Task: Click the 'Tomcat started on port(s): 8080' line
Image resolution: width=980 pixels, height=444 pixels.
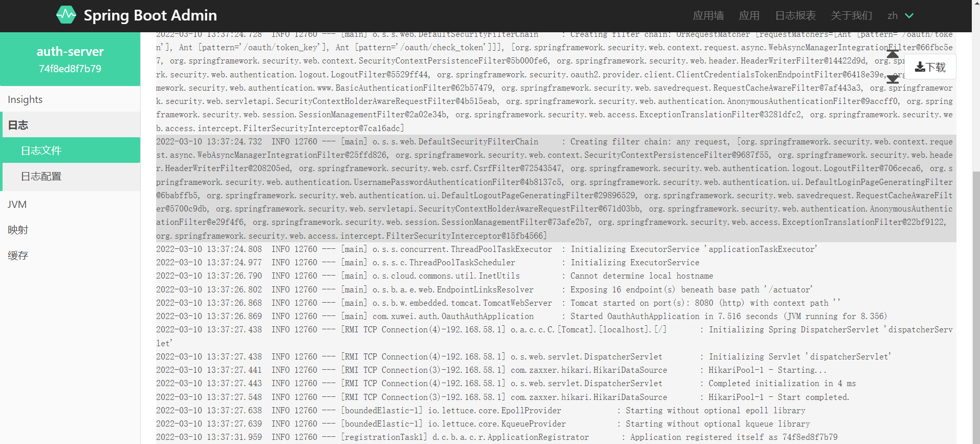Action: click(556, 303)
